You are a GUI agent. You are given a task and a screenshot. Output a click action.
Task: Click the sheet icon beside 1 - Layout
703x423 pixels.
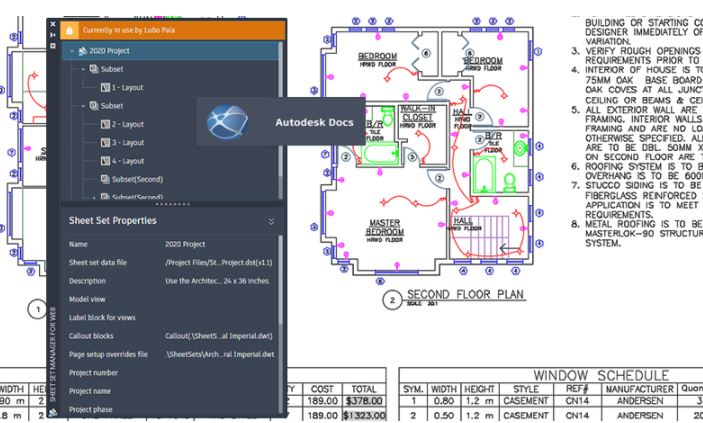(x=105, y=87)
